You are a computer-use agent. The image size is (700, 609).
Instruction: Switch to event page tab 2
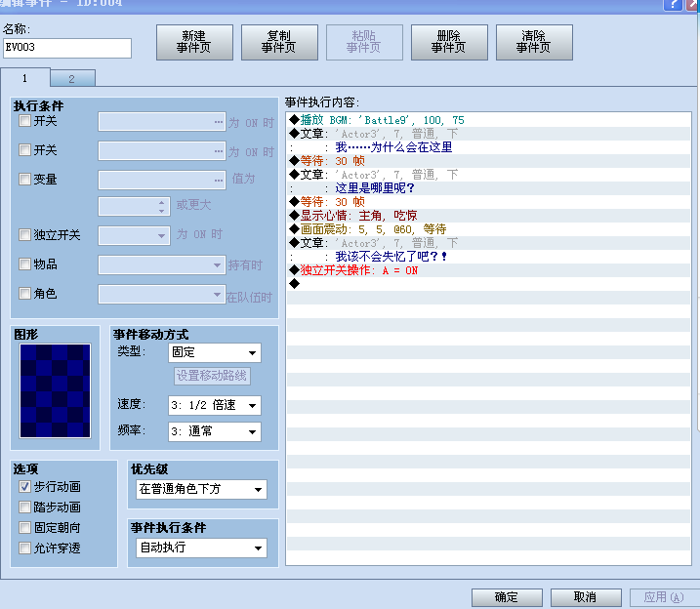click(72, 79)
